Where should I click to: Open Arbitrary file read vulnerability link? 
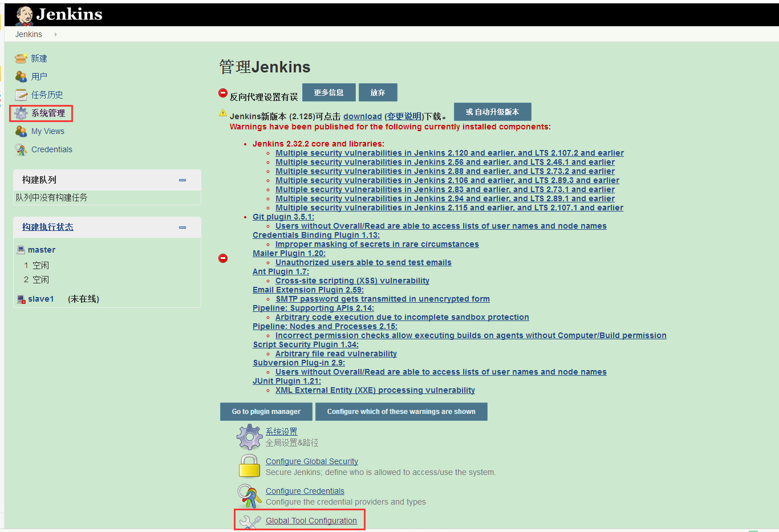[336, 354]
